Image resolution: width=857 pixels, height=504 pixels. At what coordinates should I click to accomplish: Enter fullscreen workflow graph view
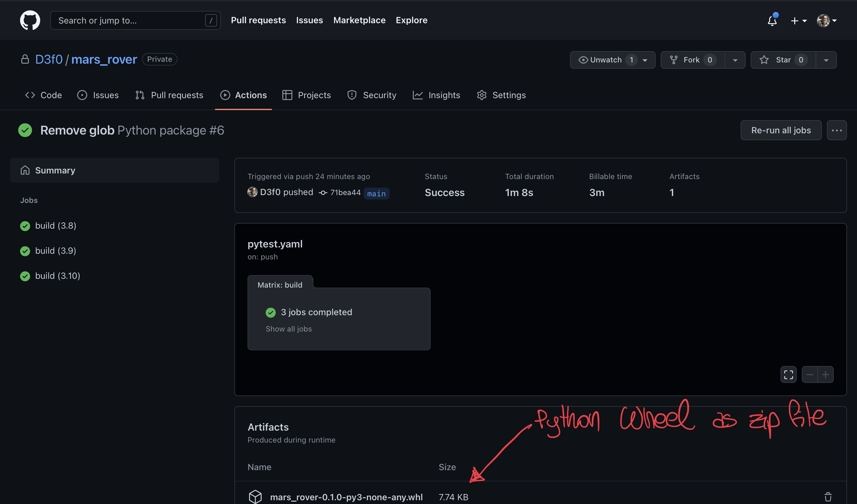click(788, 374)
